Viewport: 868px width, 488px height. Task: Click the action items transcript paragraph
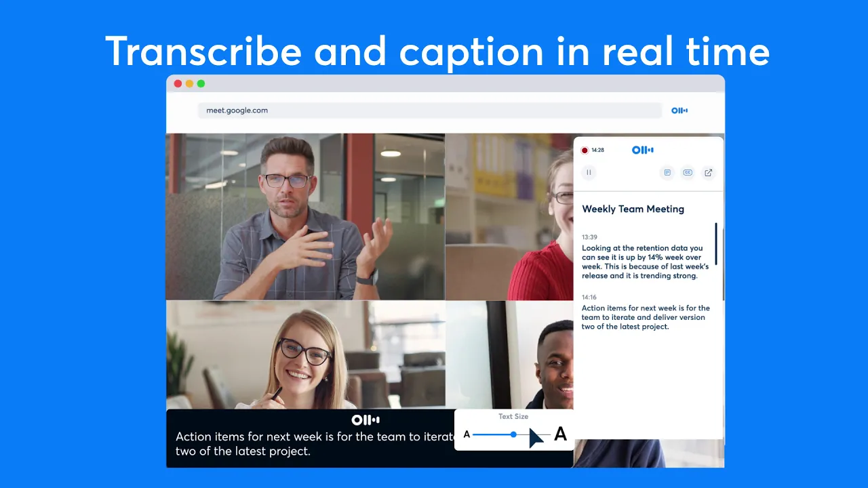point(646,317)
